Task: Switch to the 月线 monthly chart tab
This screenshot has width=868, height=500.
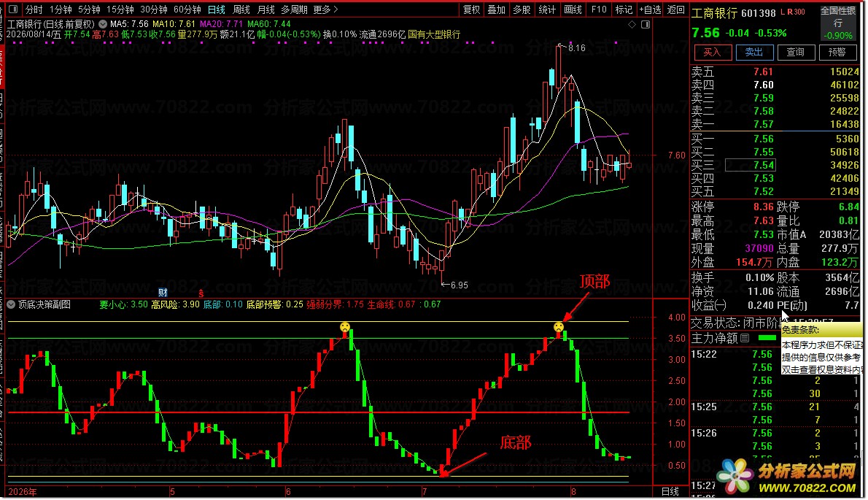Action: (266, 9)
